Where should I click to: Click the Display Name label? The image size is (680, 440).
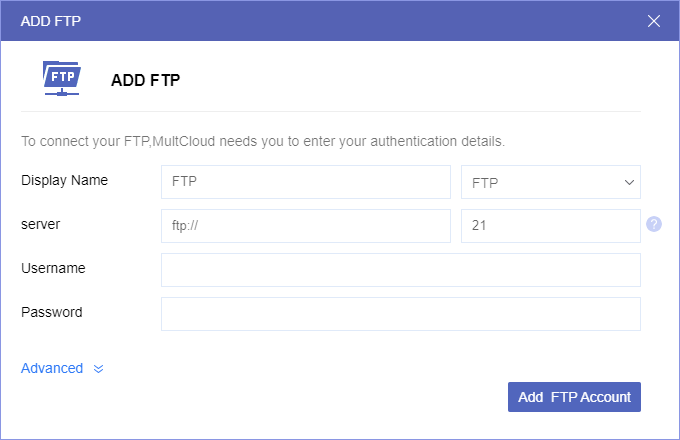pos(64,180)
